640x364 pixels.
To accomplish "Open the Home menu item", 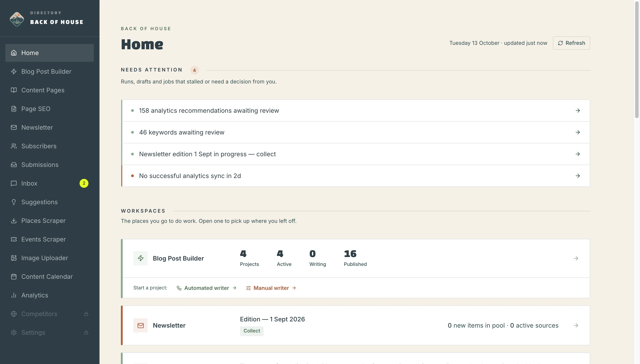I will tap(50, 53).
